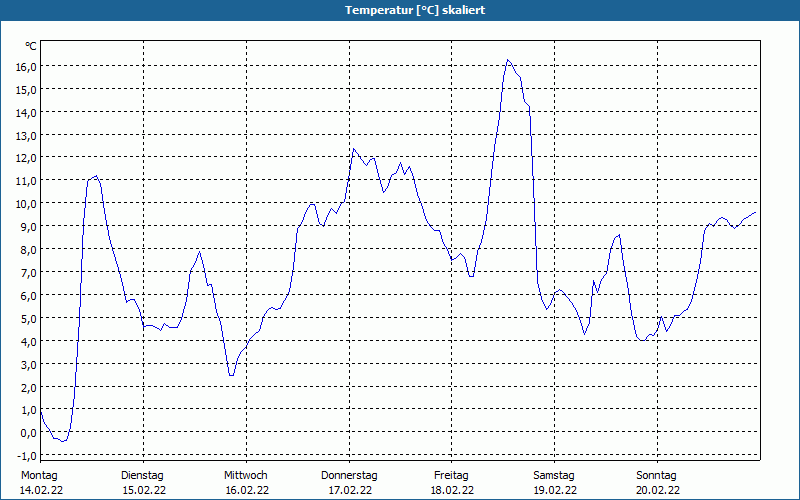Click the curve's end point on Sunday

[755, 212]
